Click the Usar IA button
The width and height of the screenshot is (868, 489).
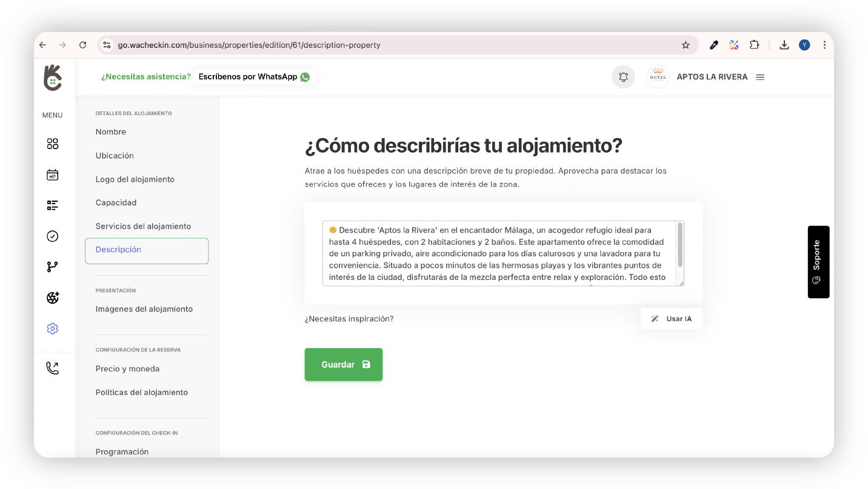671,319
